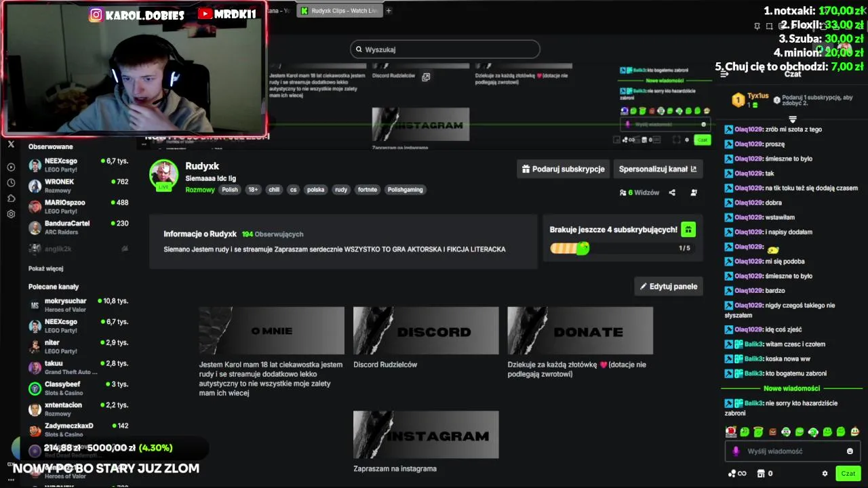Pick the last orange emote in emote row
868x488 pixels.
(x=854, y=432)
